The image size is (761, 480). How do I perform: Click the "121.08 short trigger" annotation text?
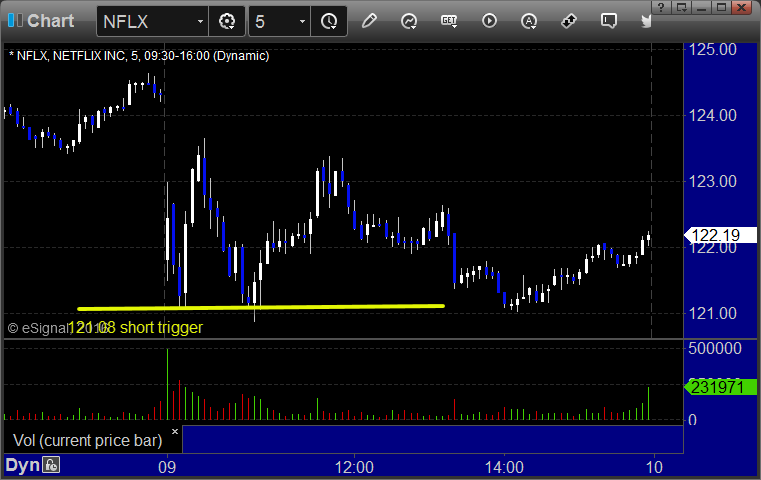click(x=136, y=328)
